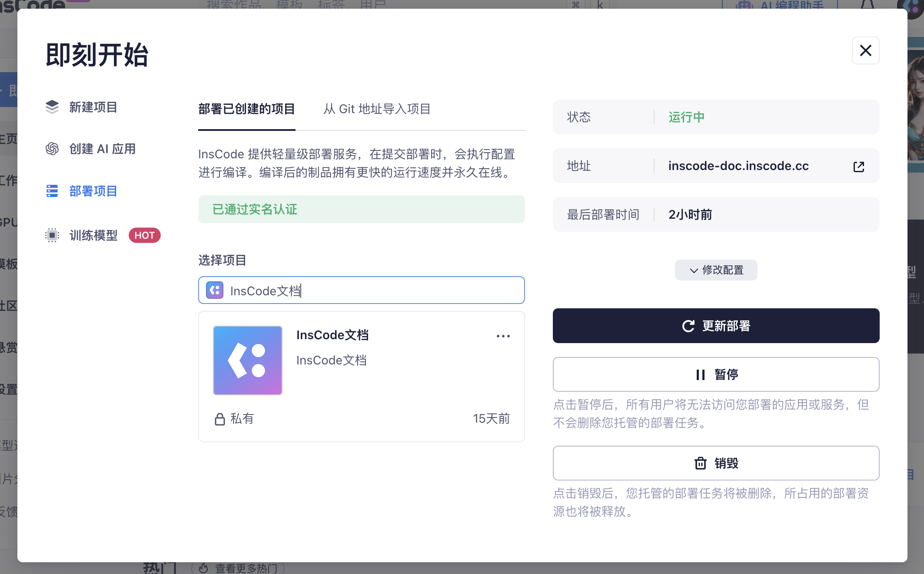This screenshot has width=924, height=574.
Task: Open the InsCode文档 project thumbnail
Action: [247, 360]
